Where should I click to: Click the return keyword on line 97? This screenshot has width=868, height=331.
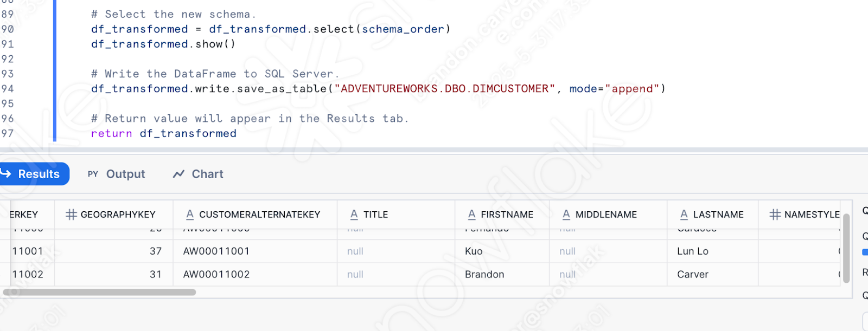[x=111, y=133]
